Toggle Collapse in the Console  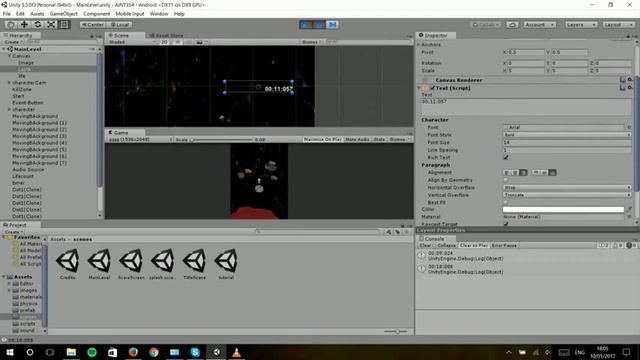click(x=446, y=245)
